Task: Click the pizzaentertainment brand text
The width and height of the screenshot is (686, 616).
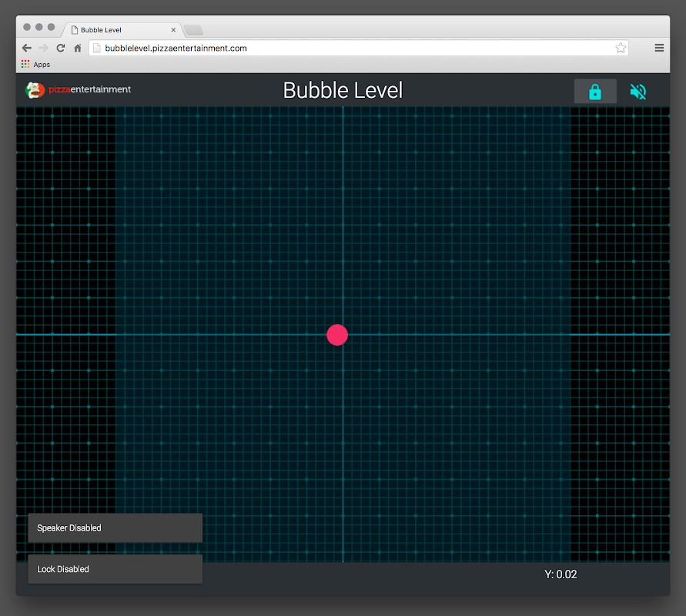Action: click(89, 89)
